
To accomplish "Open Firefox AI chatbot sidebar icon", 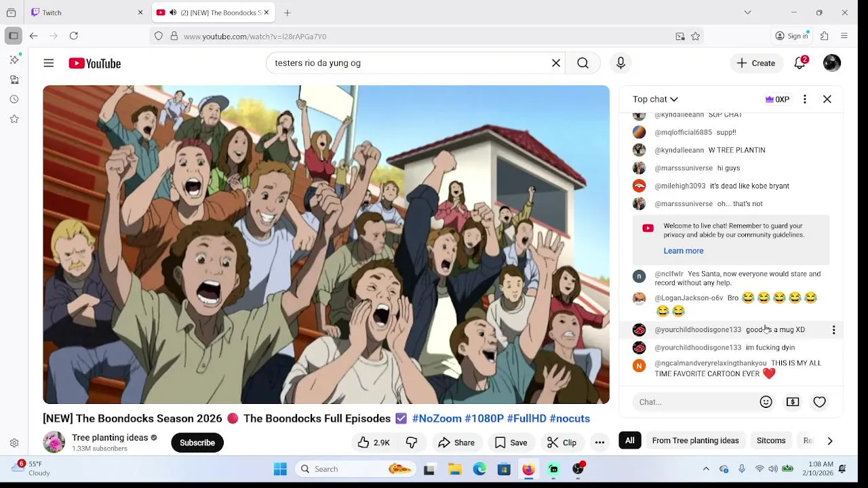I will coord(14,60).
